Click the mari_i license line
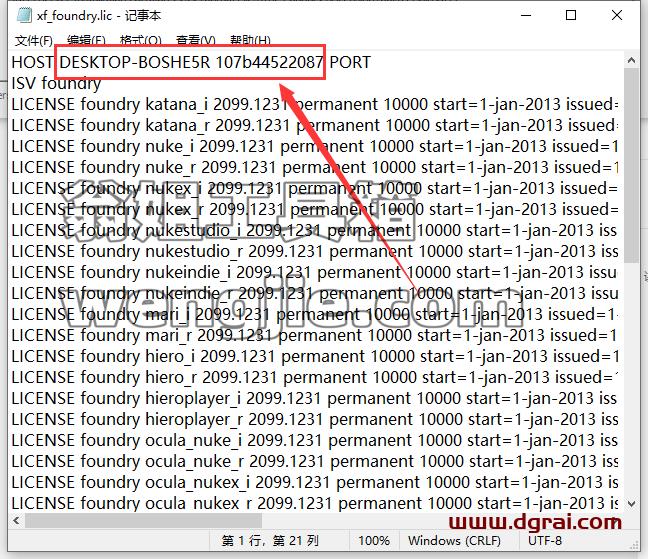648x559 pixels. click(x=315, y=315)
